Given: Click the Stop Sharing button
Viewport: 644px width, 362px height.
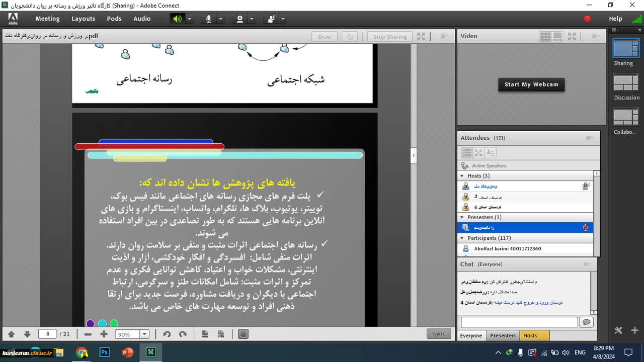Looking at the screenshot, I should coord(389,37).
